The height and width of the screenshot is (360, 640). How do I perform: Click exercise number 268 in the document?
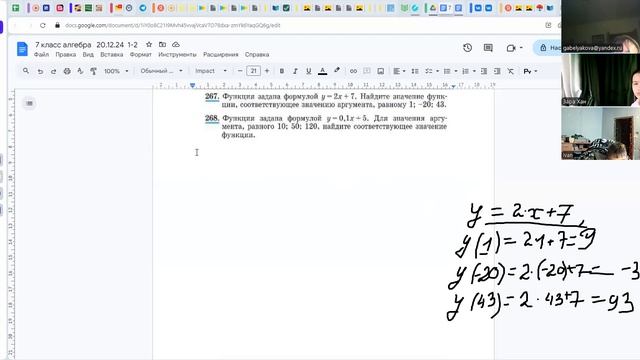tap(212, 118)
